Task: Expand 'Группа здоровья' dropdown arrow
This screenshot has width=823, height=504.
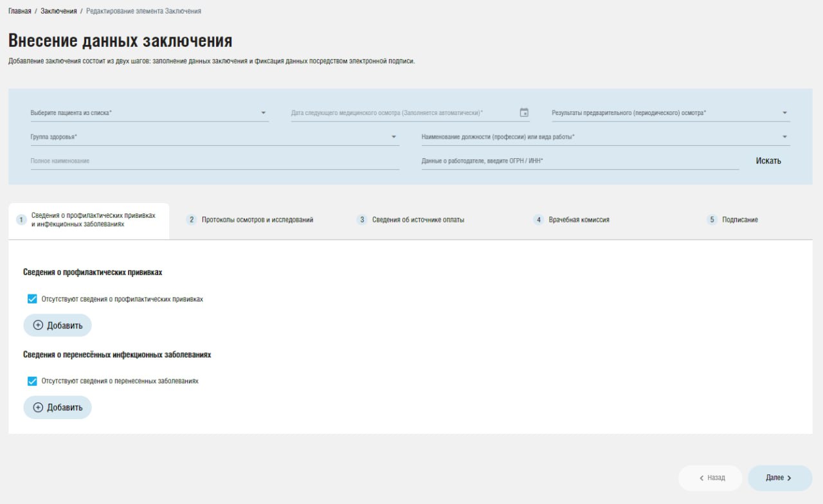Action: pyautogui.click(x=394, y=137)
